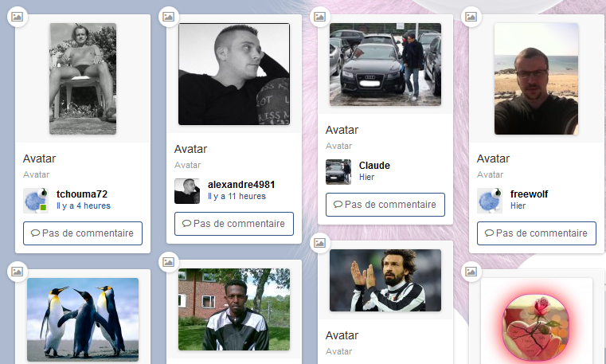
Task: Click Avatar title on tchouma72's card
Action: [x=40, y=159]
